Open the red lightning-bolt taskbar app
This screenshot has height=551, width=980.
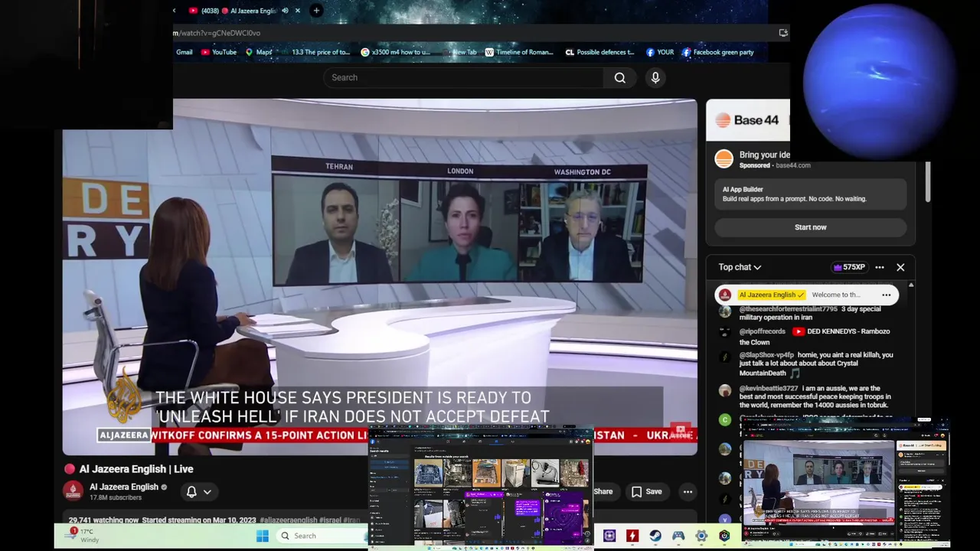632,536
